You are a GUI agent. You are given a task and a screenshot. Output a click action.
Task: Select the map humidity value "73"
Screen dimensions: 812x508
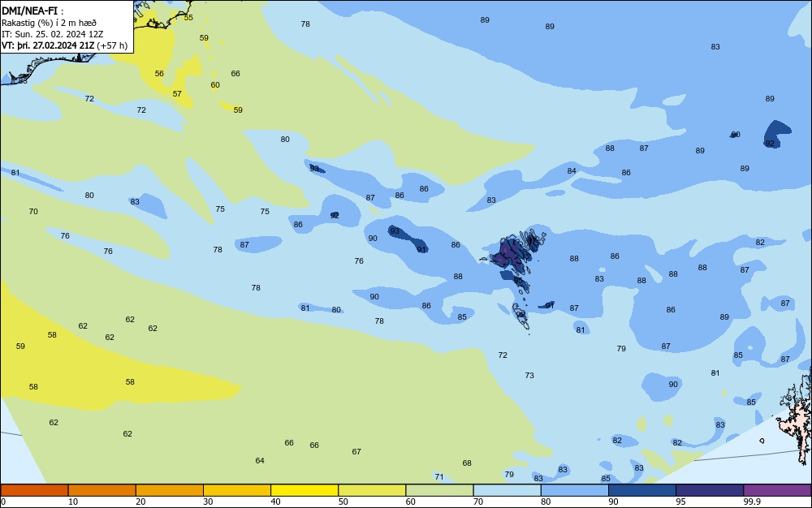pyautogui.click(x=529, y=375)
